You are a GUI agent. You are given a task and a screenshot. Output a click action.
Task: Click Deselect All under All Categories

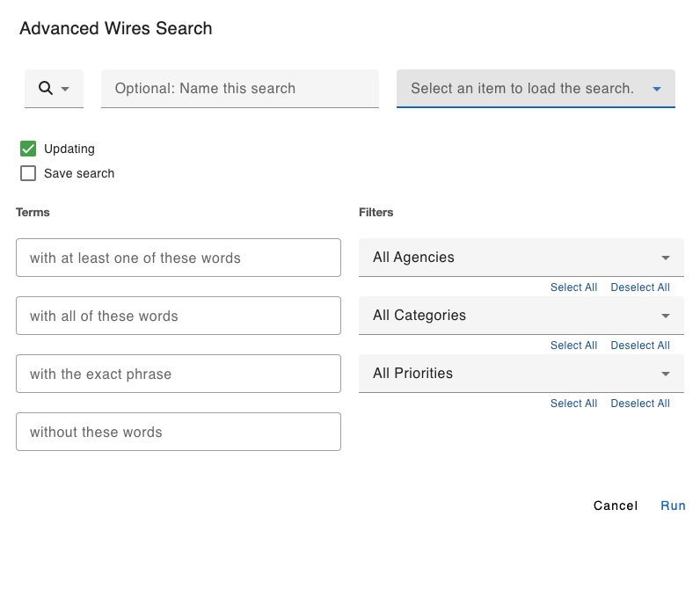click(x=640, y=346)
